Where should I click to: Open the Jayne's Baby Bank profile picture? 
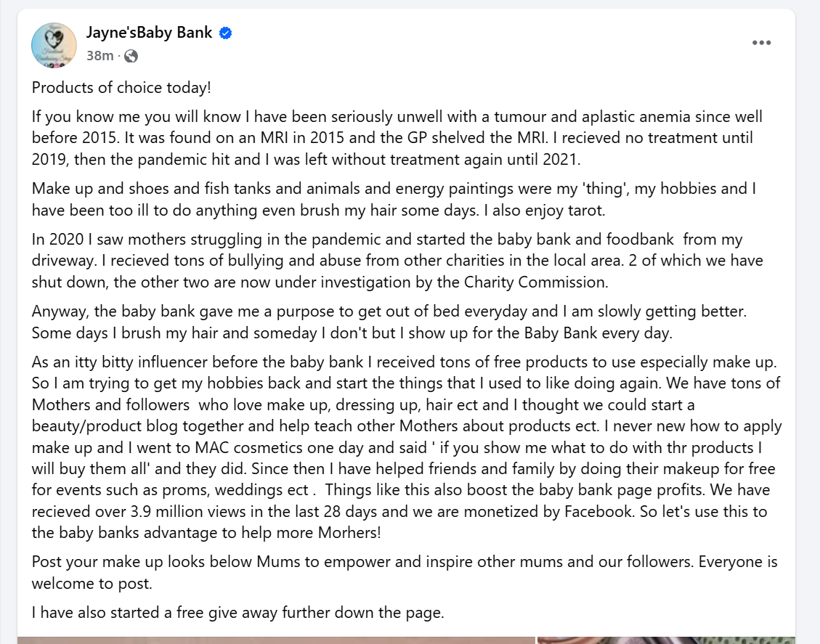click(x=54, y=46)
